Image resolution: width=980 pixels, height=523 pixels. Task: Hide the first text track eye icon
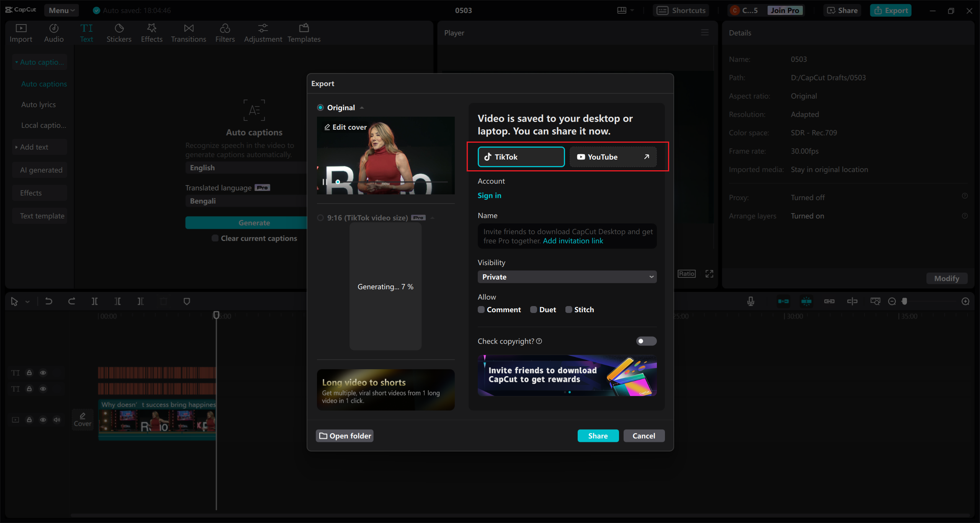point(43,373)
